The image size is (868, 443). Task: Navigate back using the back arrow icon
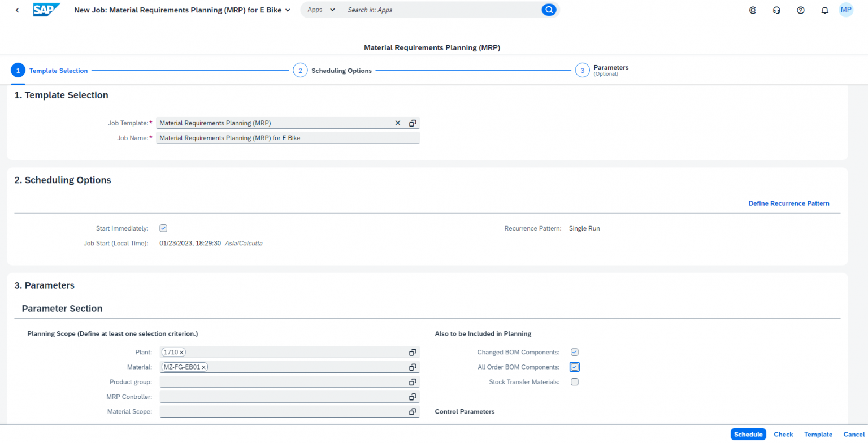17,10
